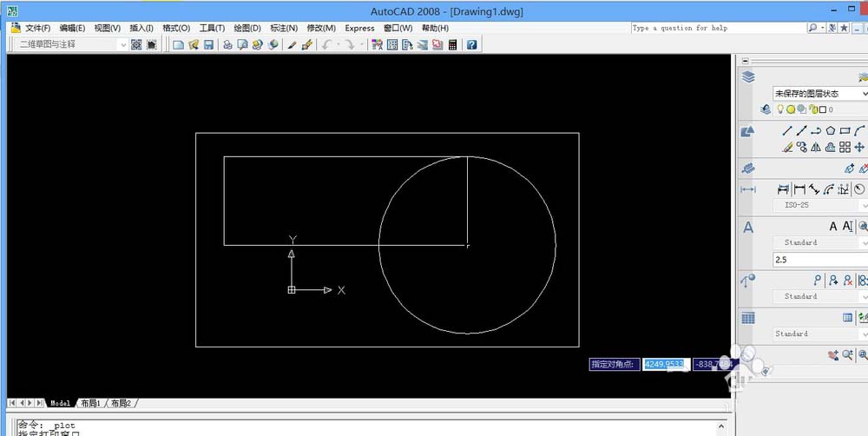The height and width of the screenshot is (436, 868).
Task: Select the Mirror tool in dashboard
Action: click(x=816, y=147)
